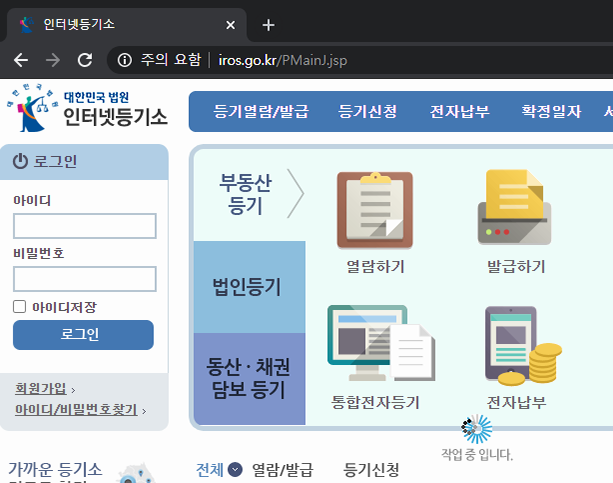This screenshot has width=613, height=483.
Task: Click the 주의 요함 security warning text
Action: tap(171, 60)
